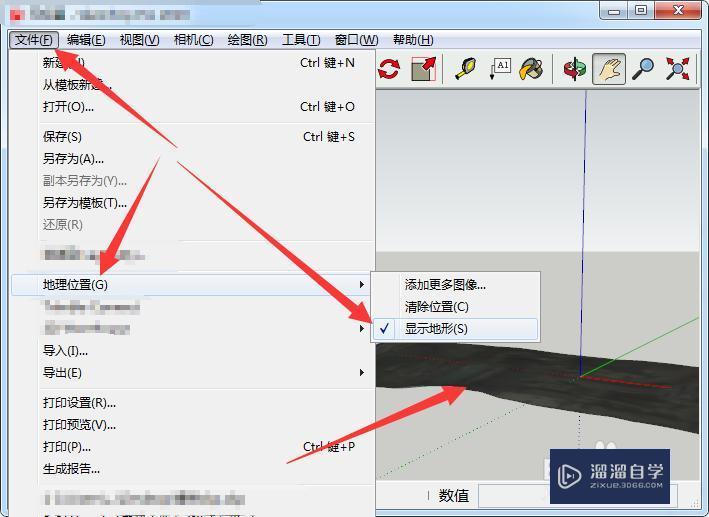The width and height of the screenshot is (709, 517).
Task: Open the 编辑(E) menu
Action: (x=86, y=40)
